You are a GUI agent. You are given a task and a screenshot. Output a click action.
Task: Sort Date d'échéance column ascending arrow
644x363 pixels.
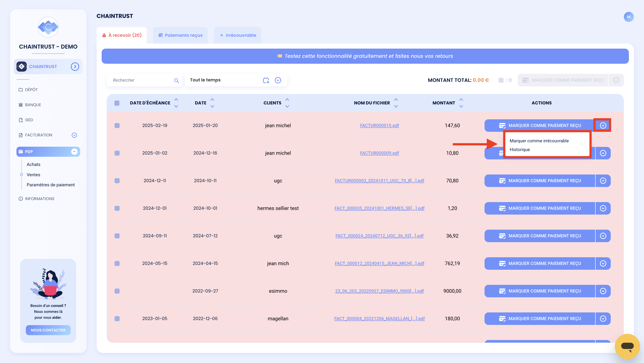tap(176, 99)
